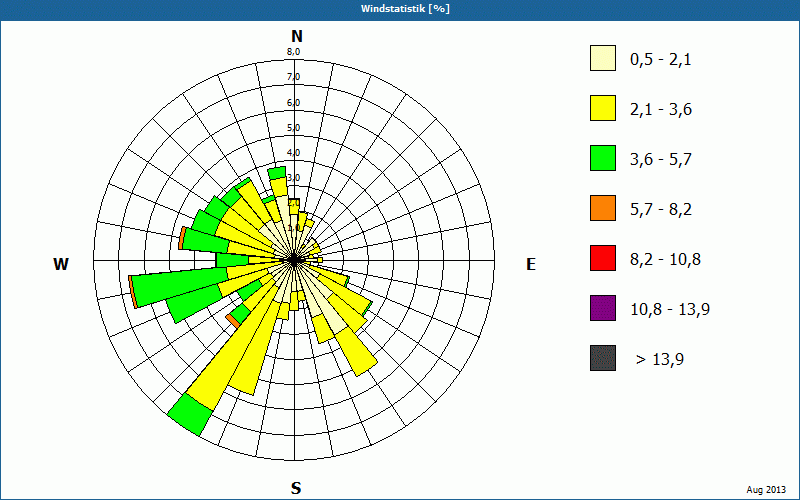Click the legend label '> 13,9'
The width and height of the screenshot is (800, 500).
[x=660, y=360]
